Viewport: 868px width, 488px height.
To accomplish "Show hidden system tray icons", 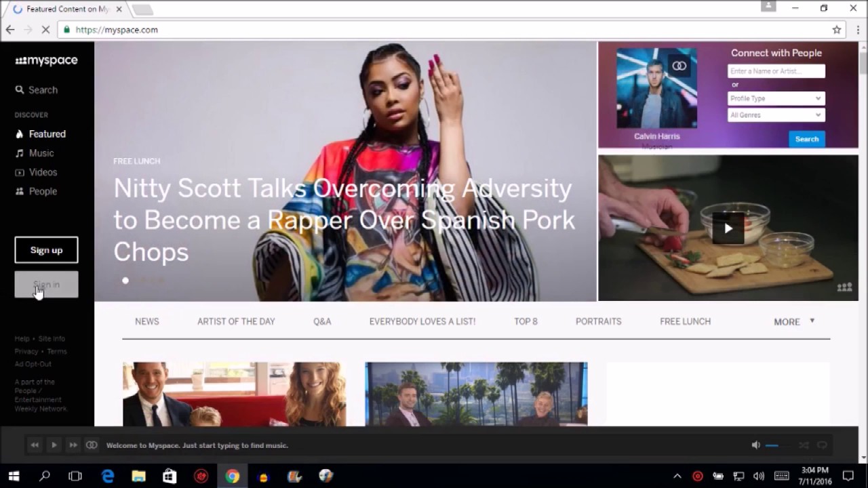I will coord(677,476).
